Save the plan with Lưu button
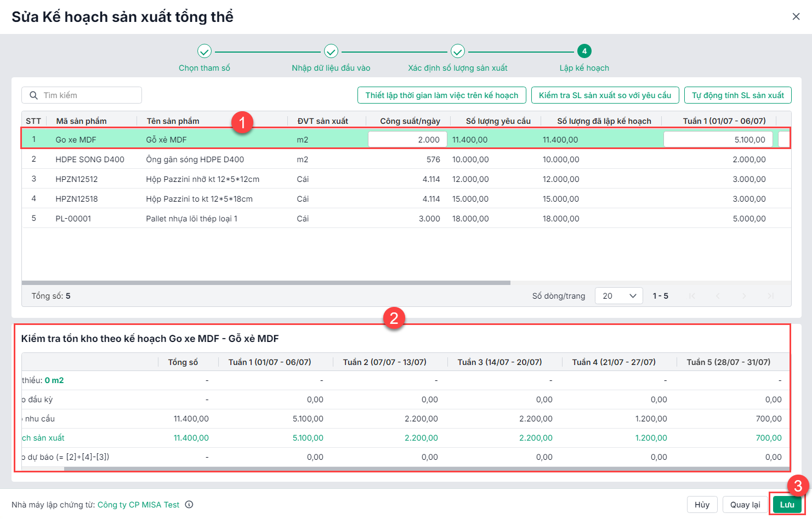812x519 pixels. coord(787,505)
